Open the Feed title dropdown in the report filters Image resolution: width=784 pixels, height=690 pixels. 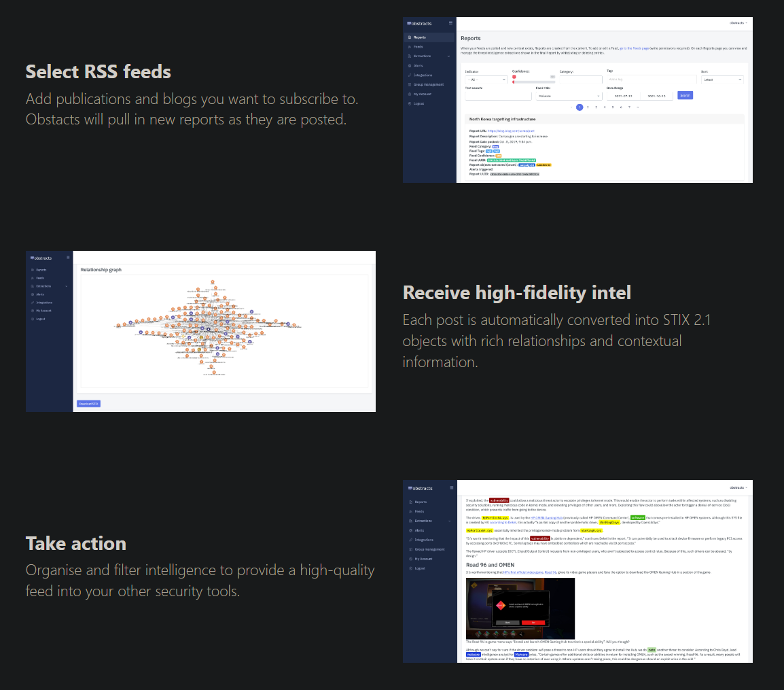pyautogui.click(x=563, y=96)
